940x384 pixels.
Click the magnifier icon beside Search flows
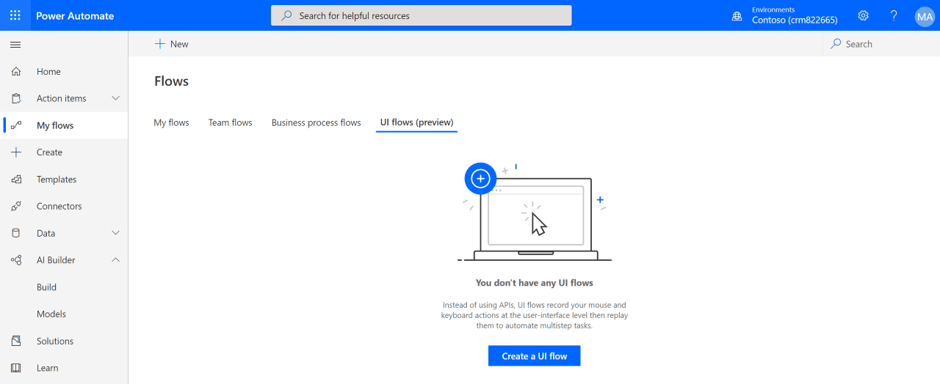coord(836,44)
